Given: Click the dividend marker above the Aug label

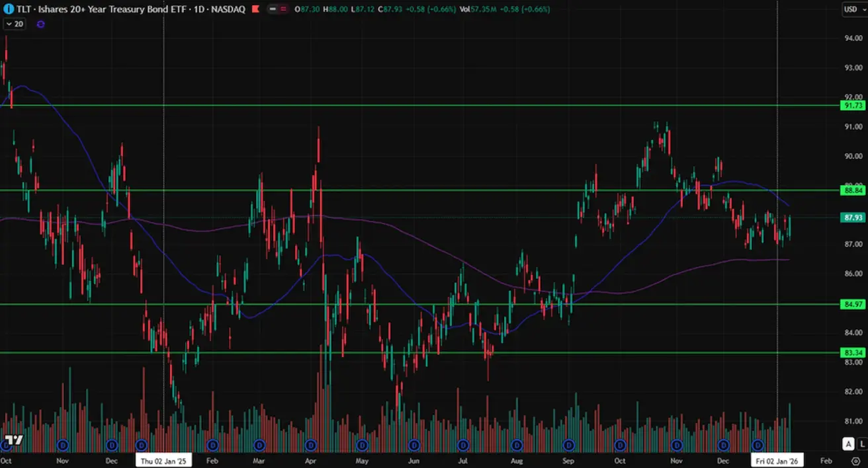Looking at the screenshot, I should coord(516,445).
